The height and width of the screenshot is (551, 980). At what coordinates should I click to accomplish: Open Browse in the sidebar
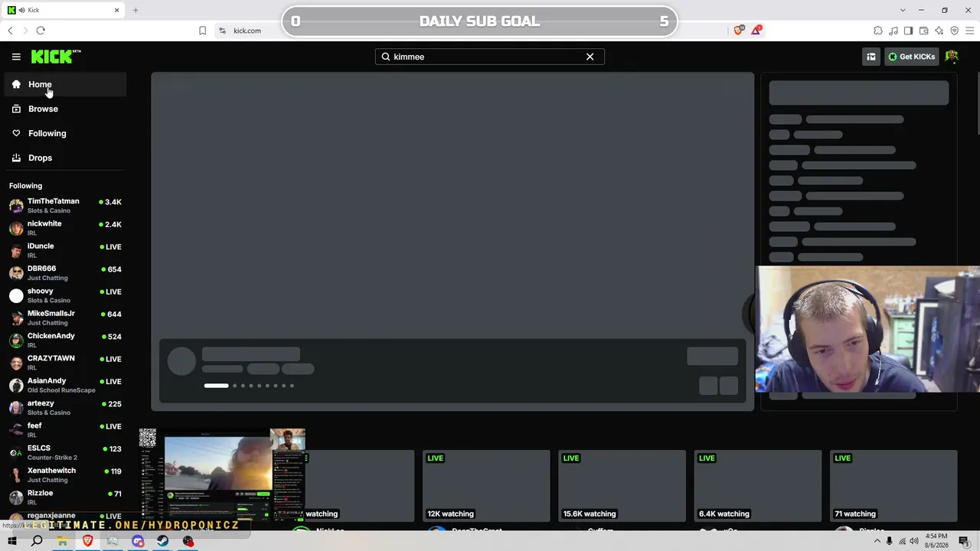65,109
